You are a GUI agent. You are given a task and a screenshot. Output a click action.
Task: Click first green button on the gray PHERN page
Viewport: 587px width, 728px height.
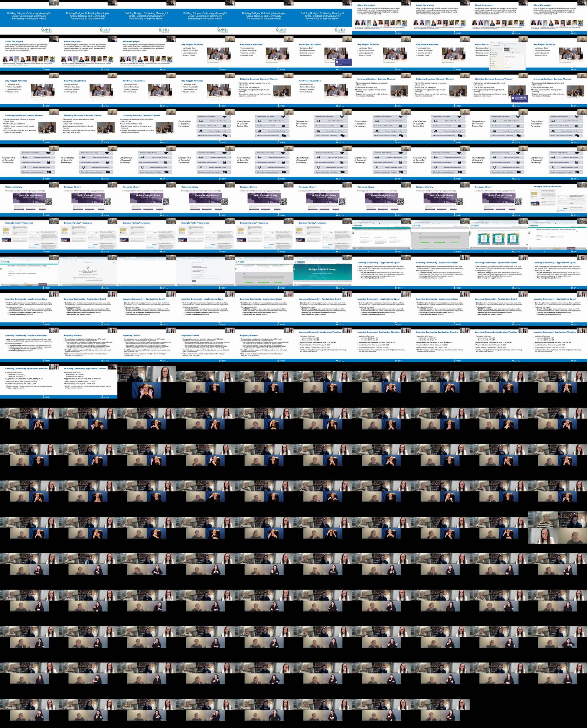pyautogui.click(x=425, y=242)
